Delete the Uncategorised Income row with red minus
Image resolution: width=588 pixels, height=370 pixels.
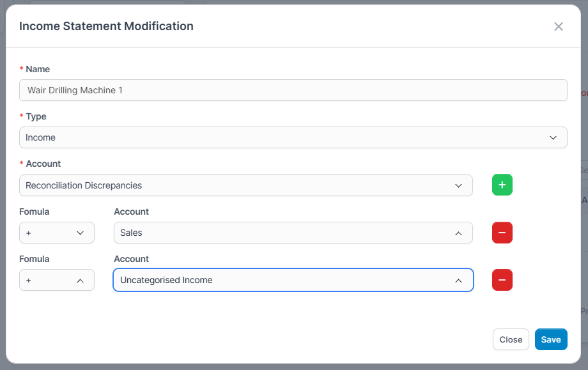click(502, 280)
